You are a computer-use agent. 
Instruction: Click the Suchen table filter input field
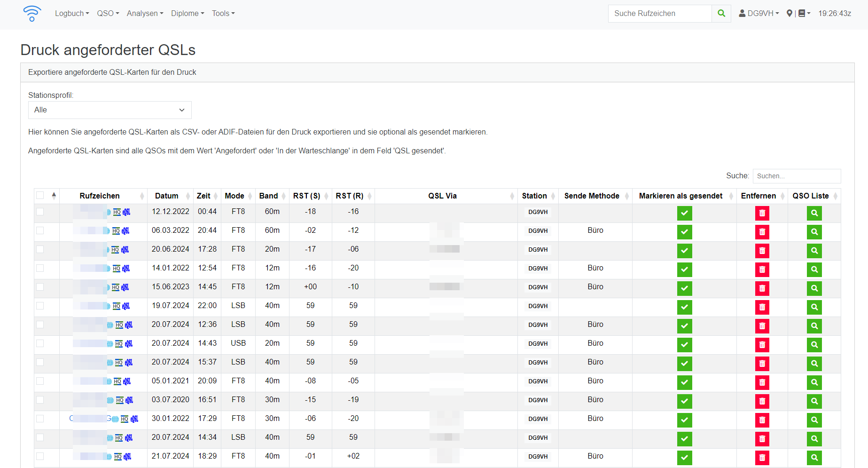pos(796,176)
